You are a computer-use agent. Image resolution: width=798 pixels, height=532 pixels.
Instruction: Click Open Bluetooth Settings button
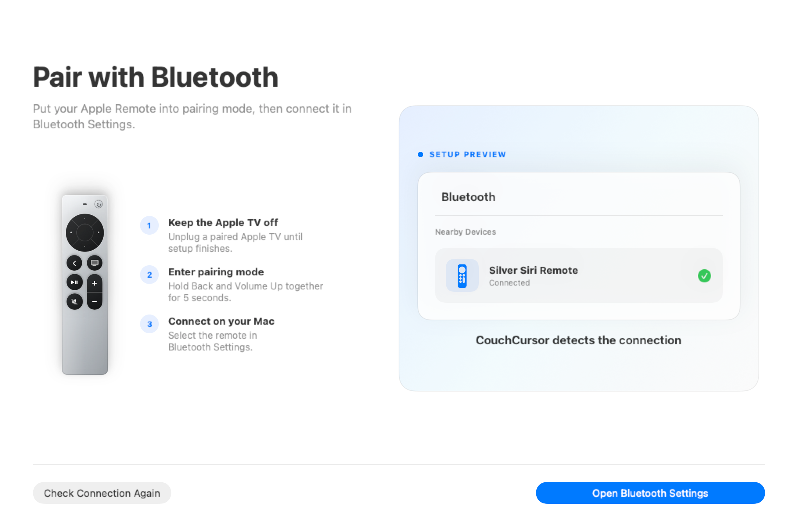pyautogui.click(x=650, y=493)
